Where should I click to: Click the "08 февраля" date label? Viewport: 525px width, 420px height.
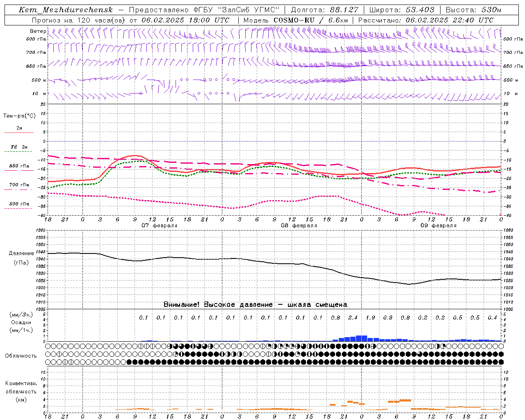pyautogui.click(x=299, y=226)
